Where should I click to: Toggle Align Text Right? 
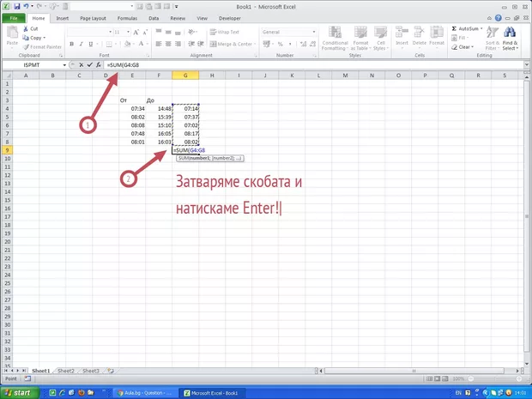pos(178,44)
